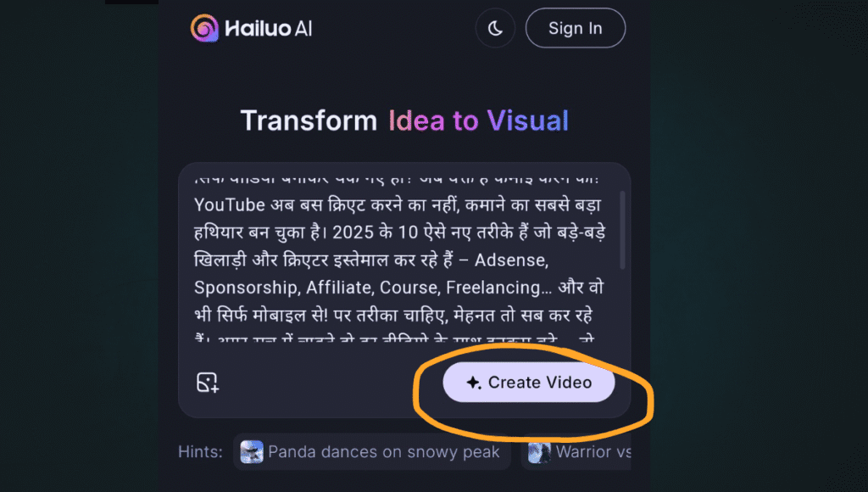This screenshot has height=492, width=868.
Task: Click the warrior hint thumbnail image
Action: 539,452
